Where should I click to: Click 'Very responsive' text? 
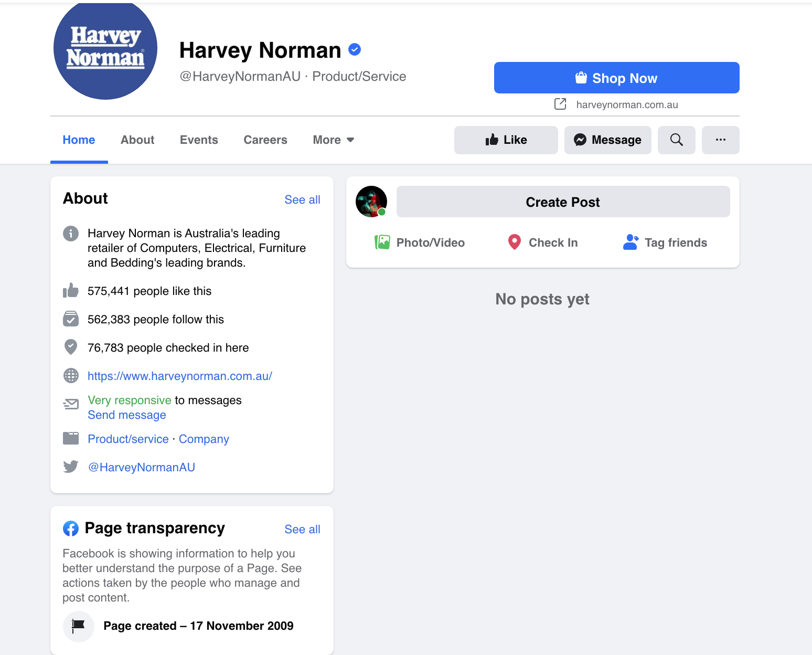pos(130,400)
